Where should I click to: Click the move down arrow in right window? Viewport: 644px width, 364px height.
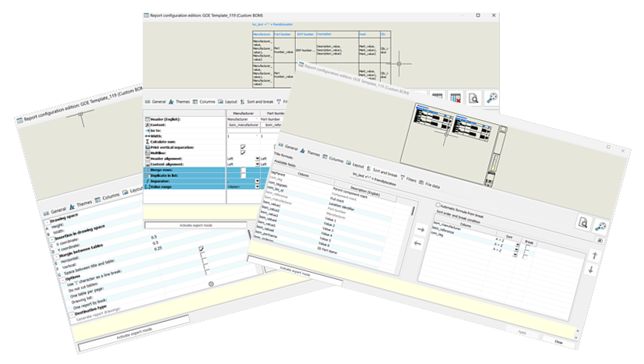click(591, 270)
